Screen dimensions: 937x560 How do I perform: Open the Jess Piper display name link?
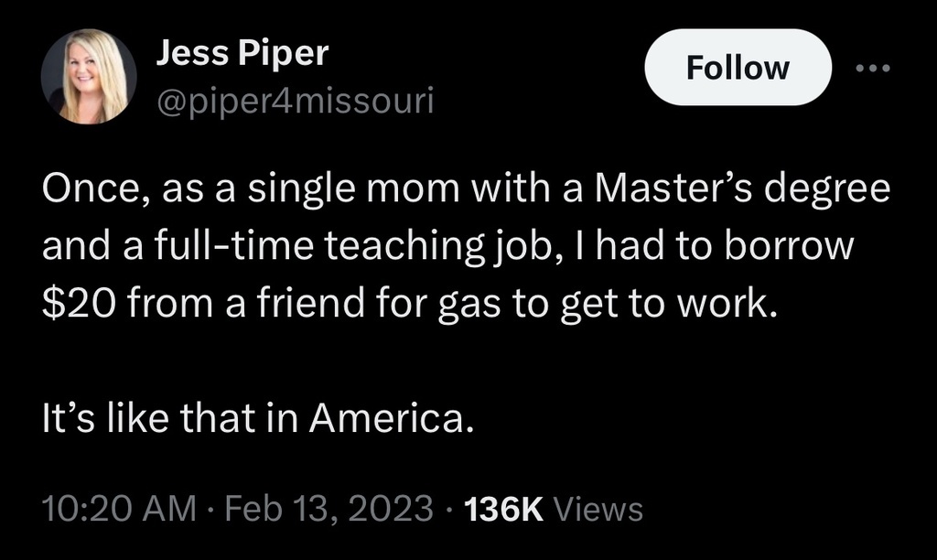pos(241,54)
